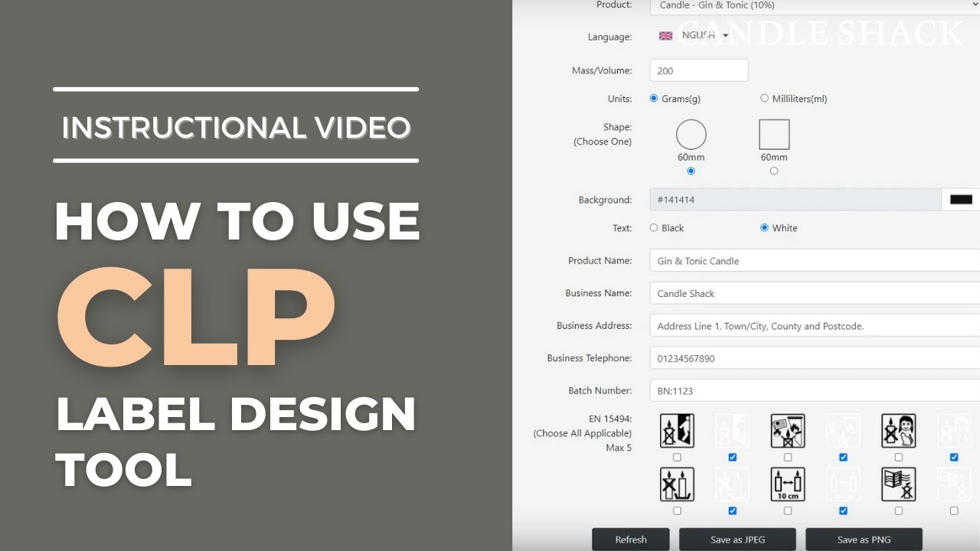
Task: Click the Refresh button
Action: tap(631, 540)
